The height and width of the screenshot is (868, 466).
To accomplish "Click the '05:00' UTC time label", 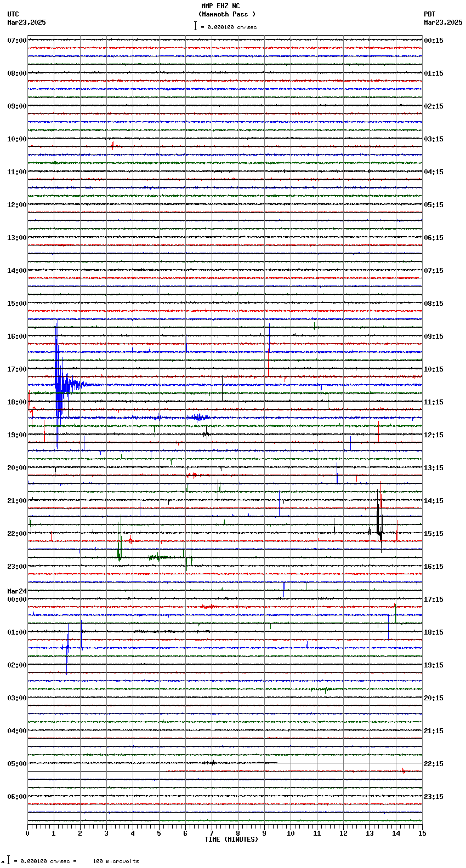I will click(17, 764).
